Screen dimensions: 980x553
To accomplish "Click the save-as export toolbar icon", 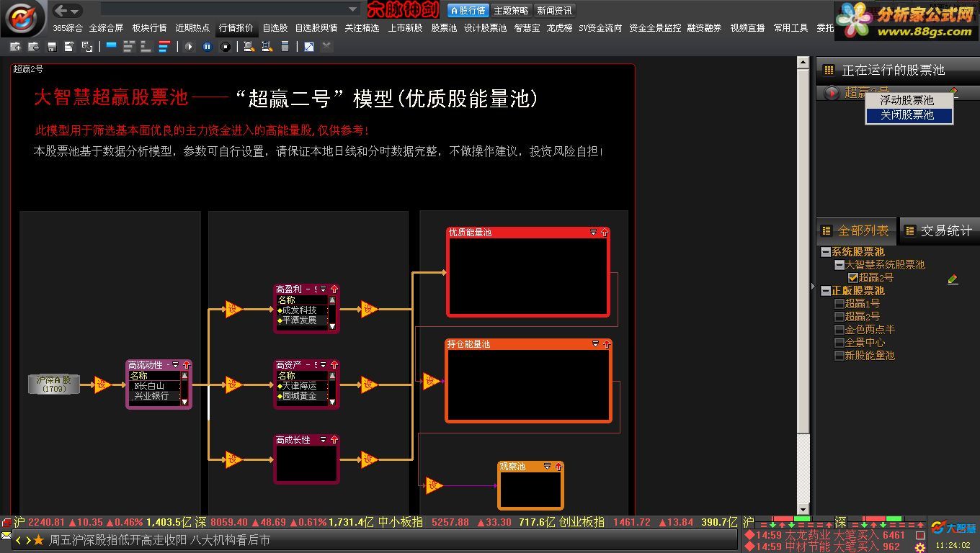I will click(x=69, y=46).
